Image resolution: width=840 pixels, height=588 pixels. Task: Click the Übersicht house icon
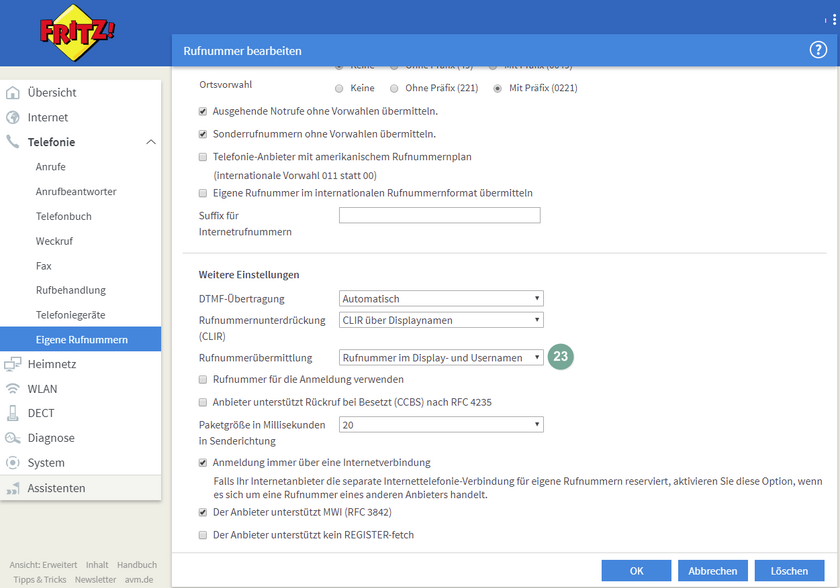(x=12, y=93)
